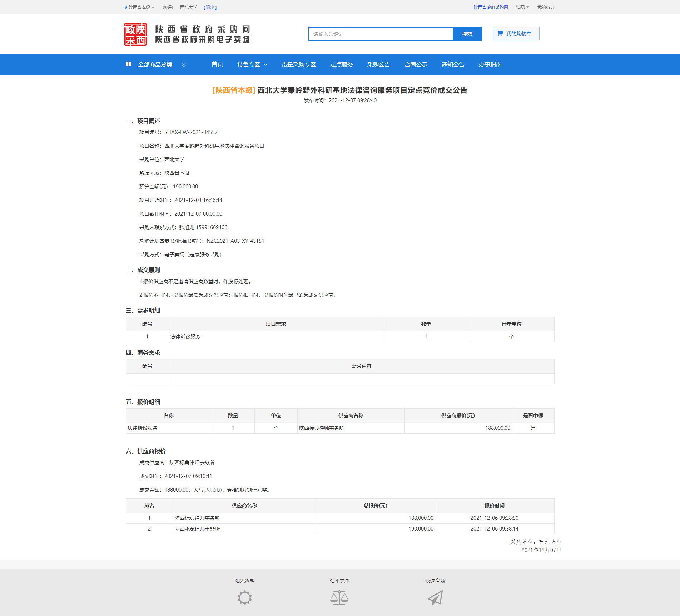Screen dimensions: 680x616
Task: Go to the 首页 nav item
Action: point(217,65)
